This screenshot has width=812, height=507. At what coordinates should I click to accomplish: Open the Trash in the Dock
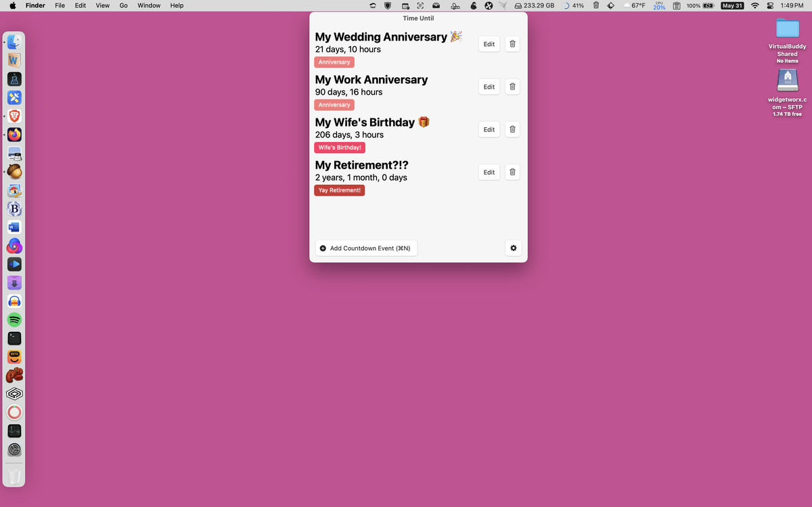pos(14,476)
